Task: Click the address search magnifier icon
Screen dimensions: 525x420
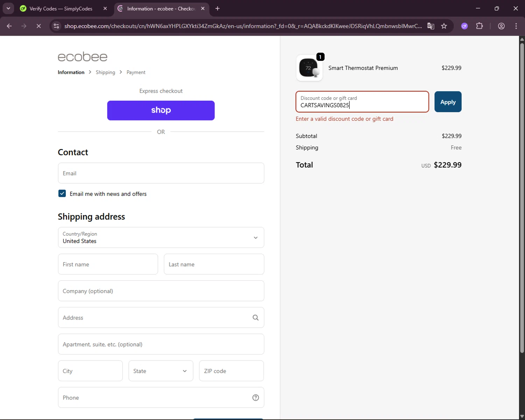Action: click(255, 317)
